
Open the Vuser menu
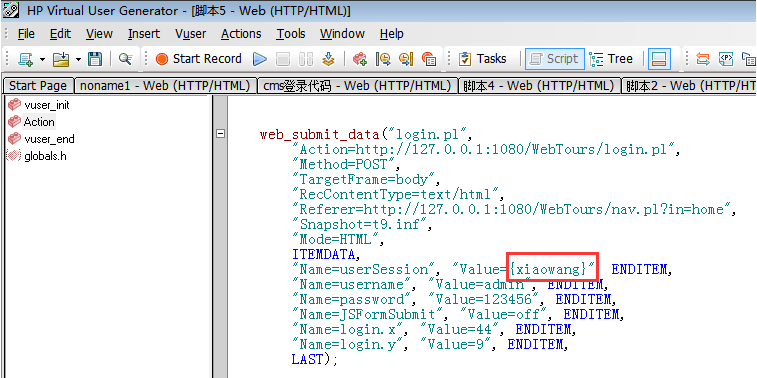coord(190,34)
